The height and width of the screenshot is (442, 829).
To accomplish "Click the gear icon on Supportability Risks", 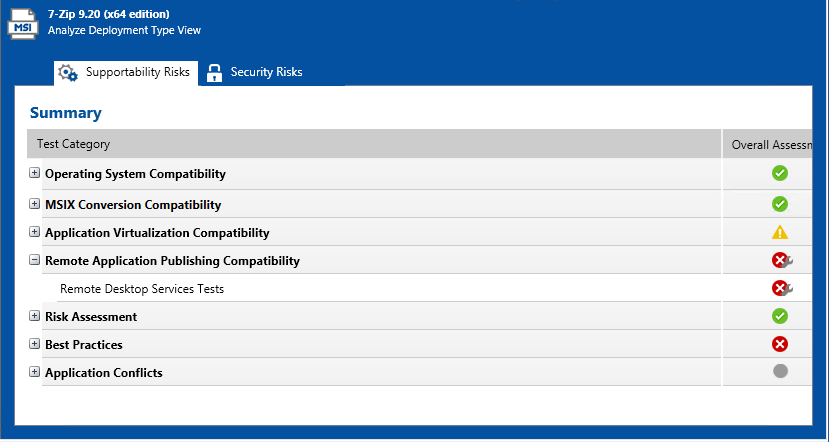I will 68,72.
